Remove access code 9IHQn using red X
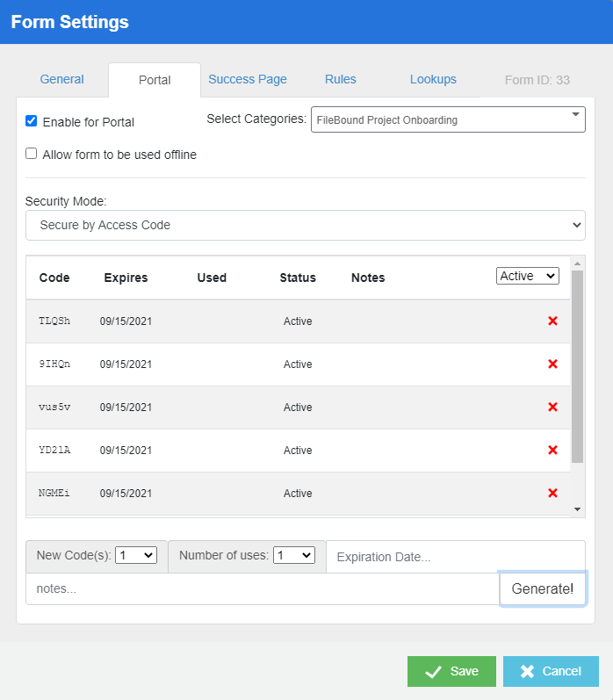 pyautogui.click(x=552, y=364)
